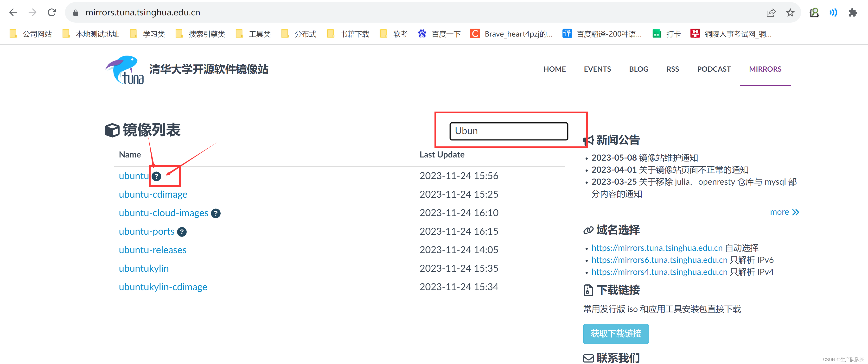Open the 软考 bookmark folder
The height and width of the screenshot is (364, 868).
pos(394,34)
